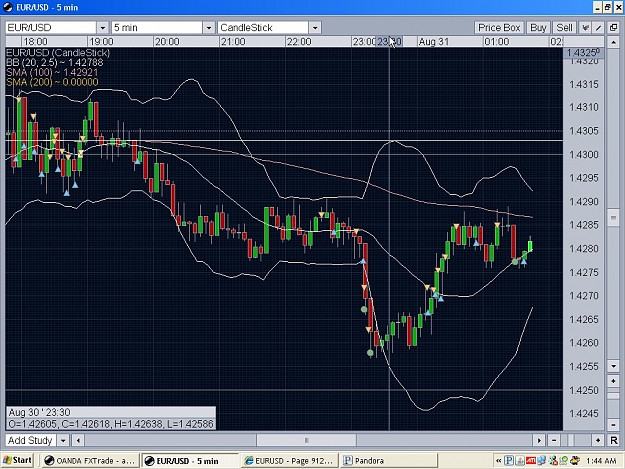Click the system tray clock showing 1:44 AM
The image size is (625, 469).
pyautogui.click(x=601, y=461)
